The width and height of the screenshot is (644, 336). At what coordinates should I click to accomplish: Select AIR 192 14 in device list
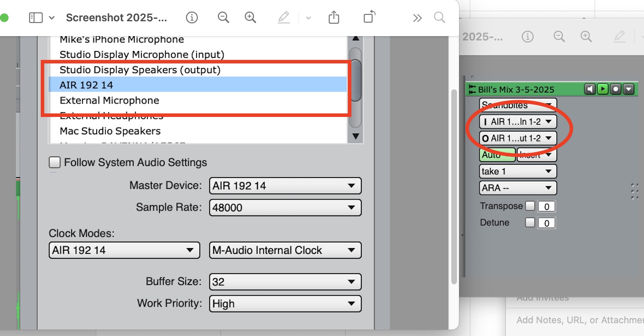(x=198, y=85)
